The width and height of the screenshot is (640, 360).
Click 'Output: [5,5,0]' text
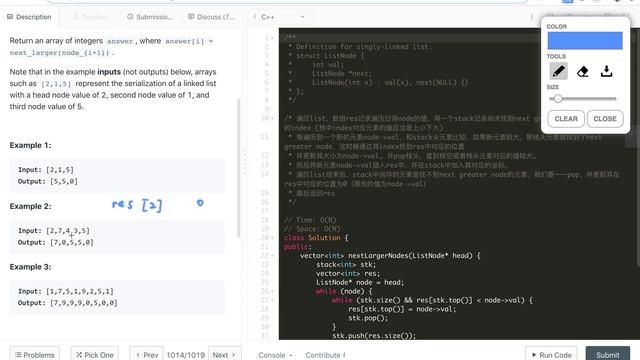(x=48, y=181)
